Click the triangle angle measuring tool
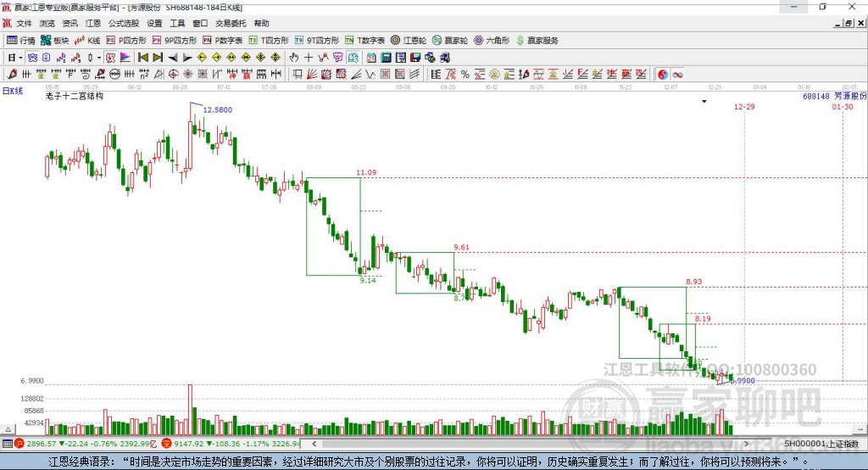Image resolution: width=868 pixels, height=470 pixels. 159,75
